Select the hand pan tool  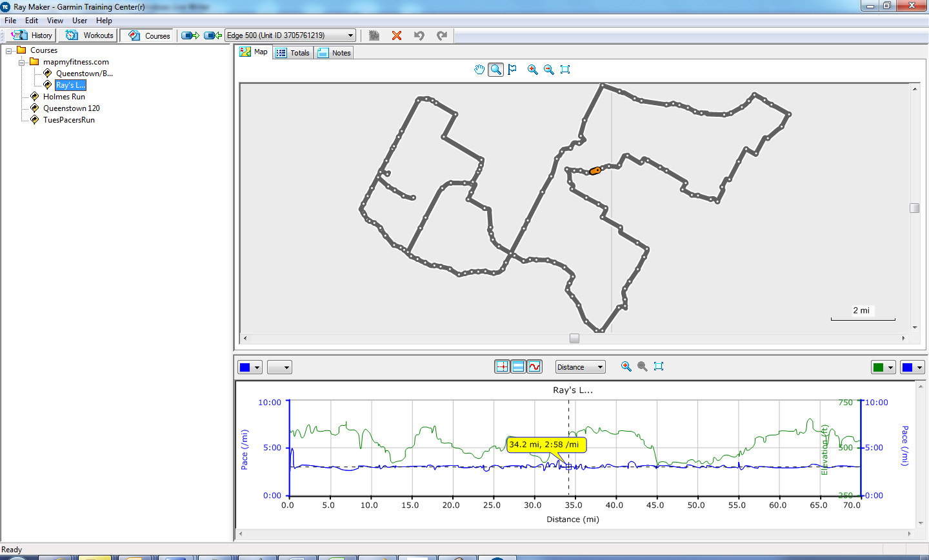pos(479,70)
